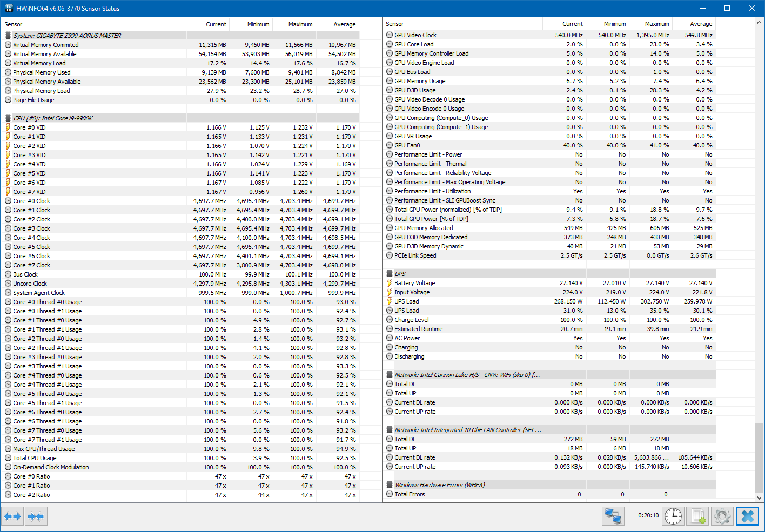Image resolution: width=765 pixels, height=532 pixels.
Task: Click the collapse columns arrows button
Action: coord(36,516)
